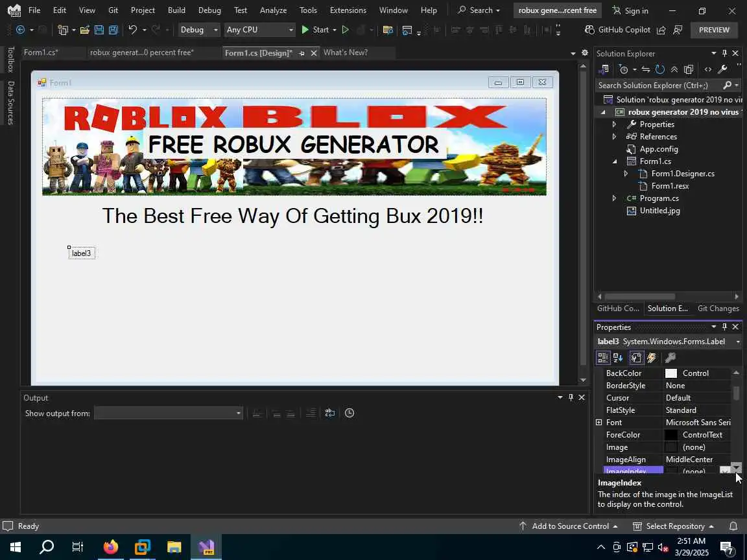Open the document tabs gear settings icon

(x=585, y=53)
